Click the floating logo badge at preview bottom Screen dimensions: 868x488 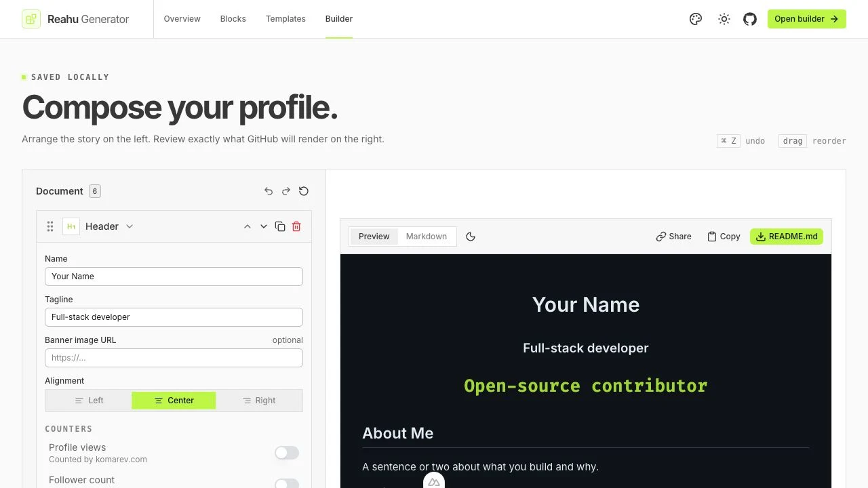point(434,481)
